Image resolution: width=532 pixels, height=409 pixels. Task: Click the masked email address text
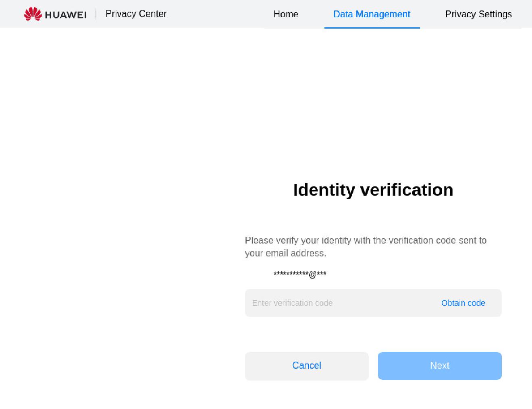tap(299, 275)
